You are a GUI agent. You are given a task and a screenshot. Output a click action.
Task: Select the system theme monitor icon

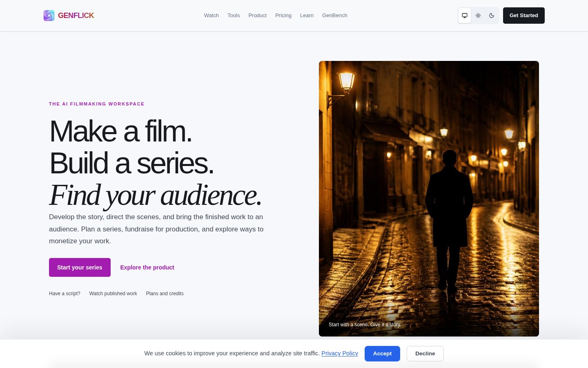tap(465, 16)
